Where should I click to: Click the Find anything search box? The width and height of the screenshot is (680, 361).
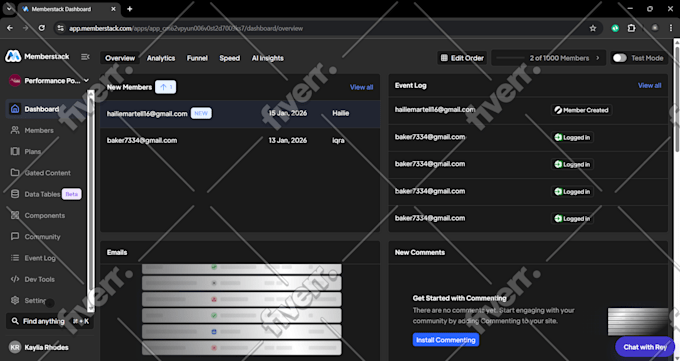[x=49, y=321]
